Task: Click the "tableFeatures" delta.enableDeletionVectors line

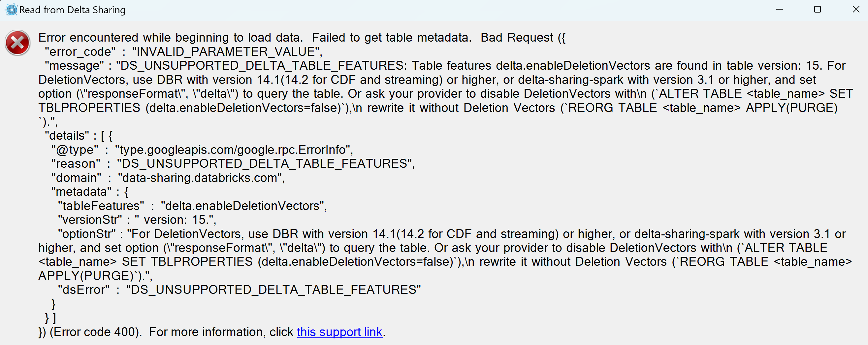Action: click(x=192, y=206)
